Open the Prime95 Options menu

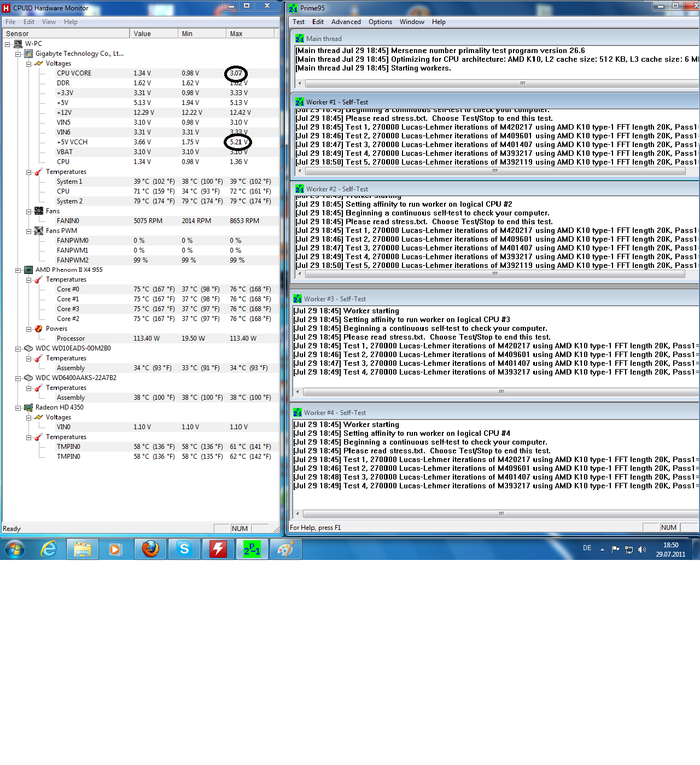click(380, 22)
